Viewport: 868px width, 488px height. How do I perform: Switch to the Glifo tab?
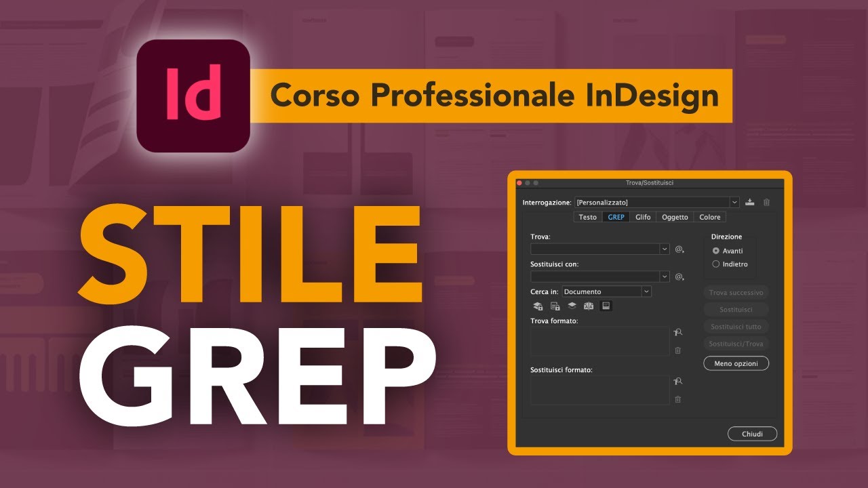pos(643,217)
